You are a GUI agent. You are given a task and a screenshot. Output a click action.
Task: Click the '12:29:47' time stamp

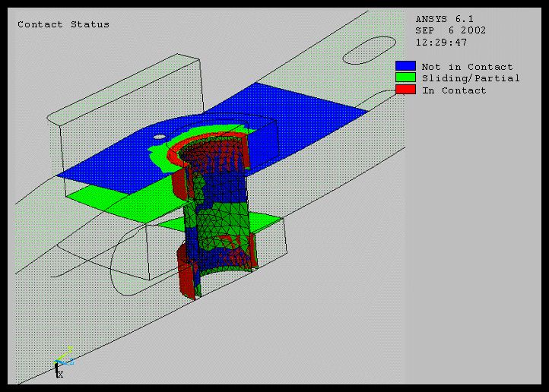coord(441,43)
